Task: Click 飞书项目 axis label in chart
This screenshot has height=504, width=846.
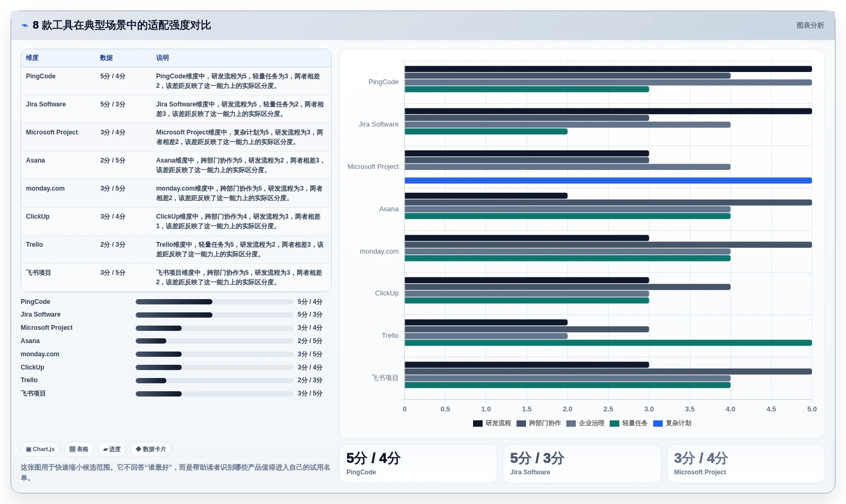Action: (x=385, y=378)
